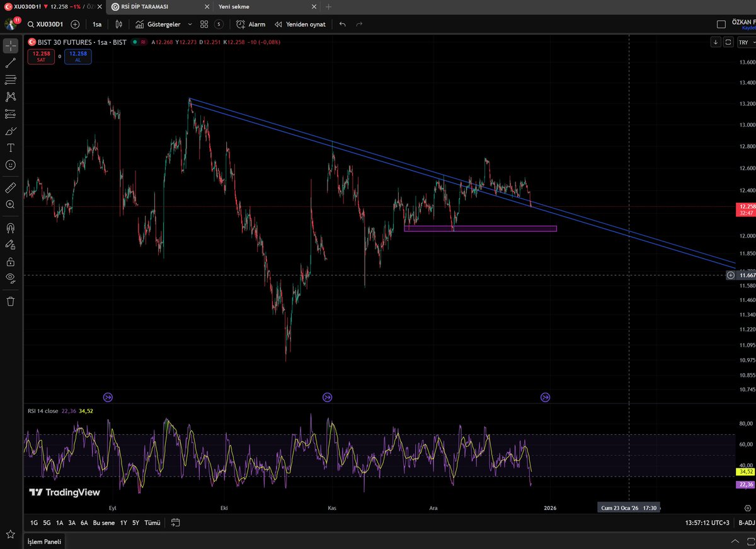Click the trash remove objects icon
Viewport: 756px width, 549px height.
[x=10, y=301]
